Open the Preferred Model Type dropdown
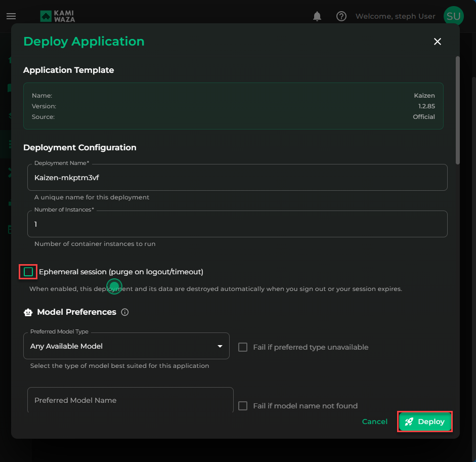Screen dimensions: 476x462 pos(126,346)
